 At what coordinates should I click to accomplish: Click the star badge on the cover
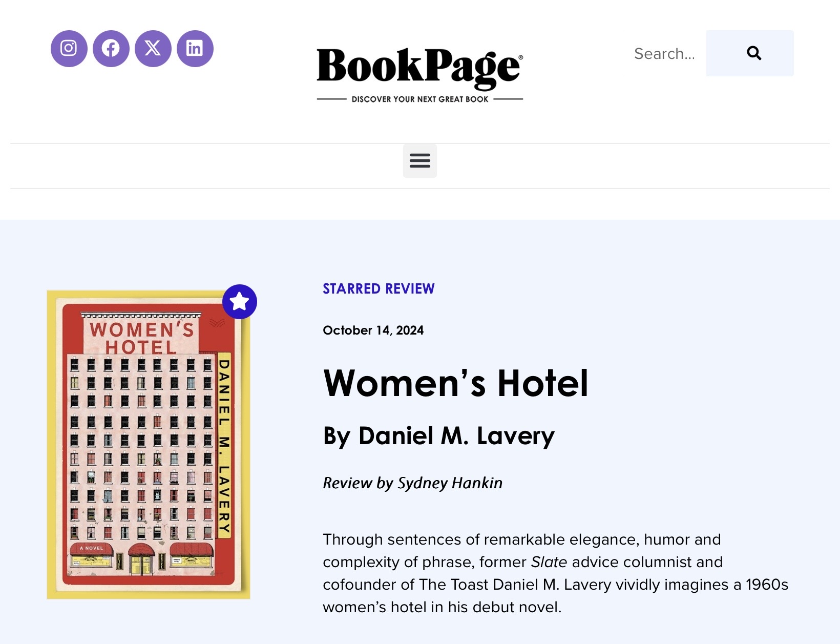point(239,302)
